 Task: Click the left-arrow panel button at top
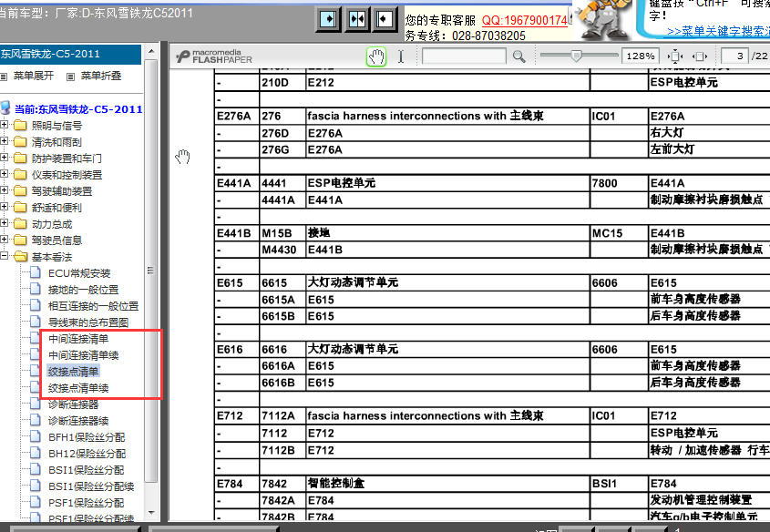point(385,20)
